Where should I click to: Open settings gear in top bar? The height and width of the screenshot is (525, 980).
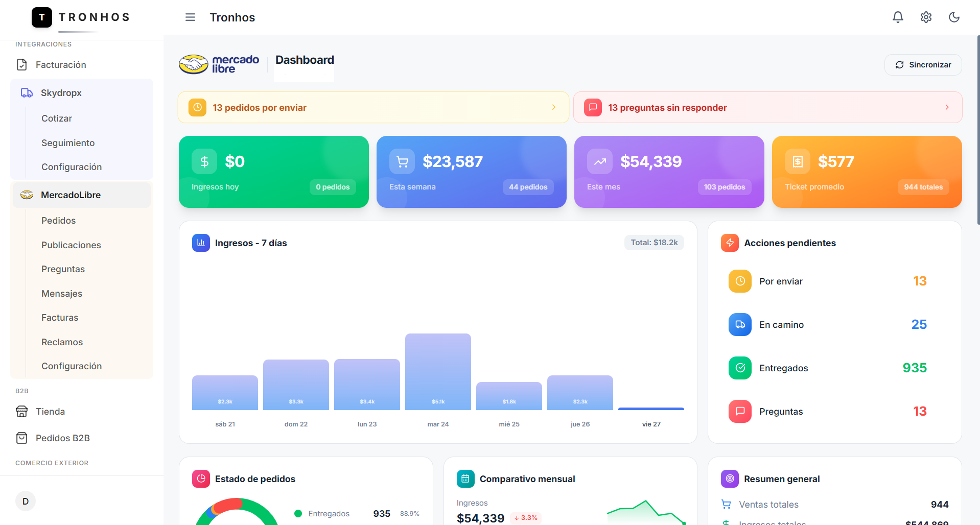[926, 17]
